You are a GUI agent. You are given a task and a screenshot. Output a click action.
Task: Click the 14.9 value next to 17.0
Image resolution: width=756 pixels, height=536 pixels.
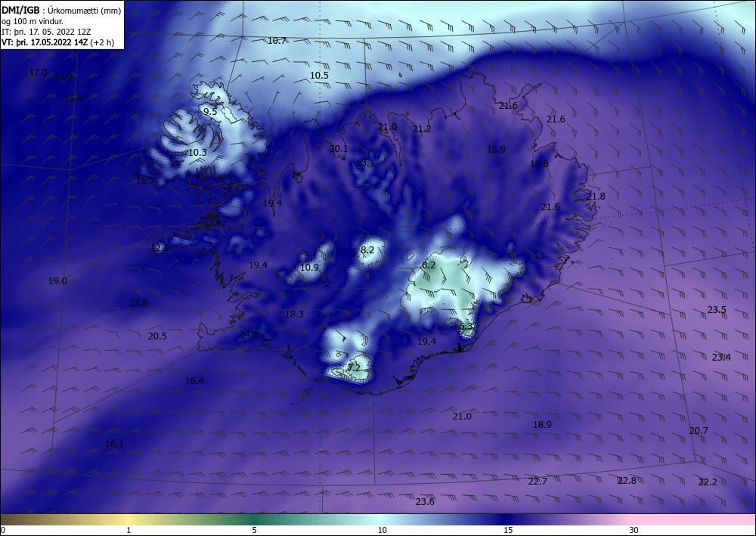point(64,76)
